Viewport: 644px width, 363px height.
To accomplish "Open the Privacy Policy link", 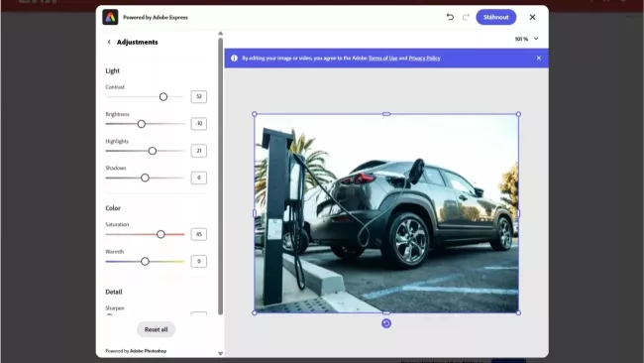I will (424, 58).
